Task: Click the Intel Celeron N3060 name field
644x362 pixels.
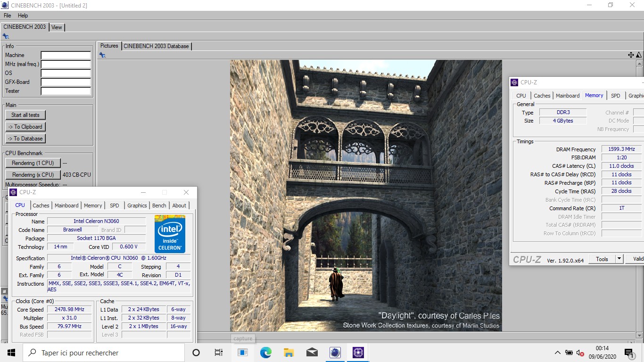Action: [x=96, y=222]
